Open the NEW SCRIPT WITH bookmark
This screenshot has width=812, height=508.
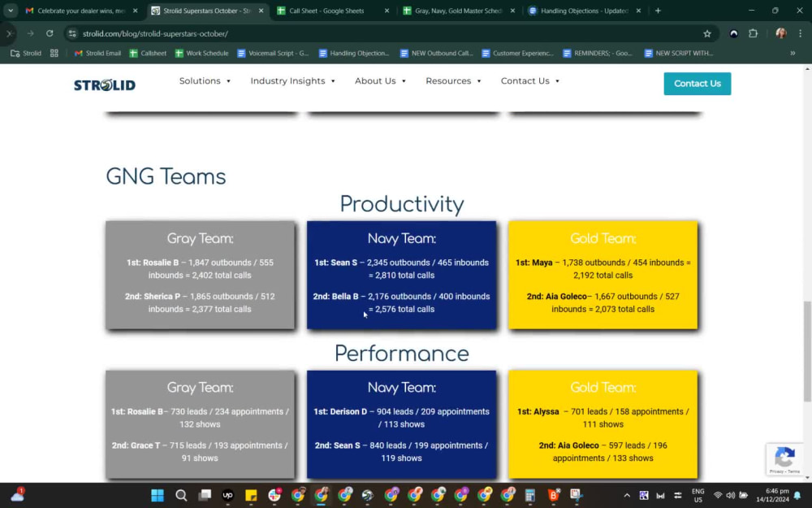pos(679,53)
